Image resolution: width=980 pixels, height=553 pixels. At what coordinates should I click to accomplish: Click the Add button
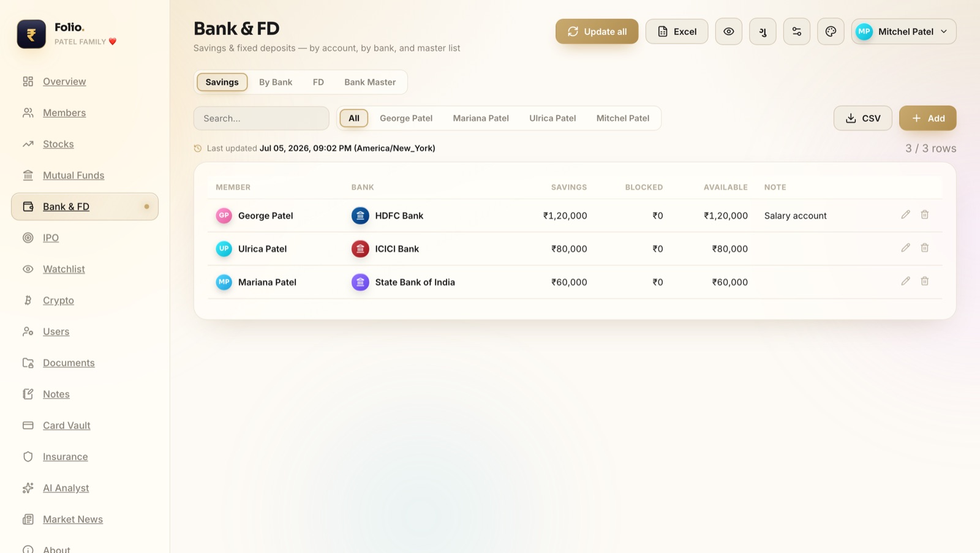coord(928,118)
